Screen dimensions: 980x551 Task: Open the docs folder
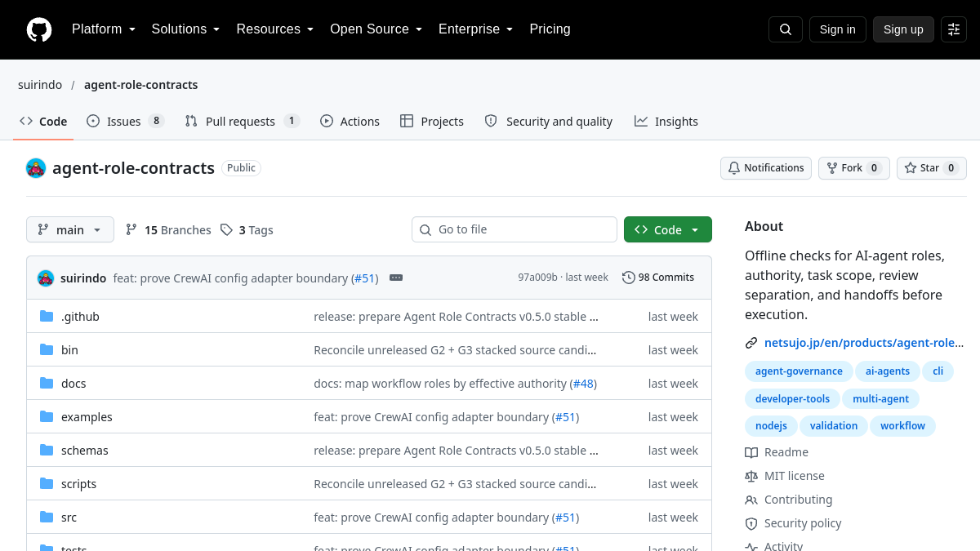(73, 384)
